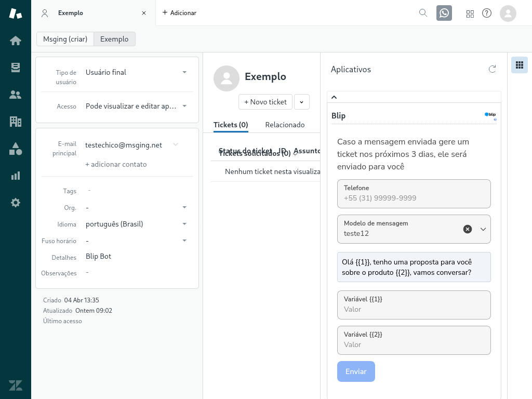
Task: Click the Enviar button
Action: pyautogui.click(x=356, y=371)
